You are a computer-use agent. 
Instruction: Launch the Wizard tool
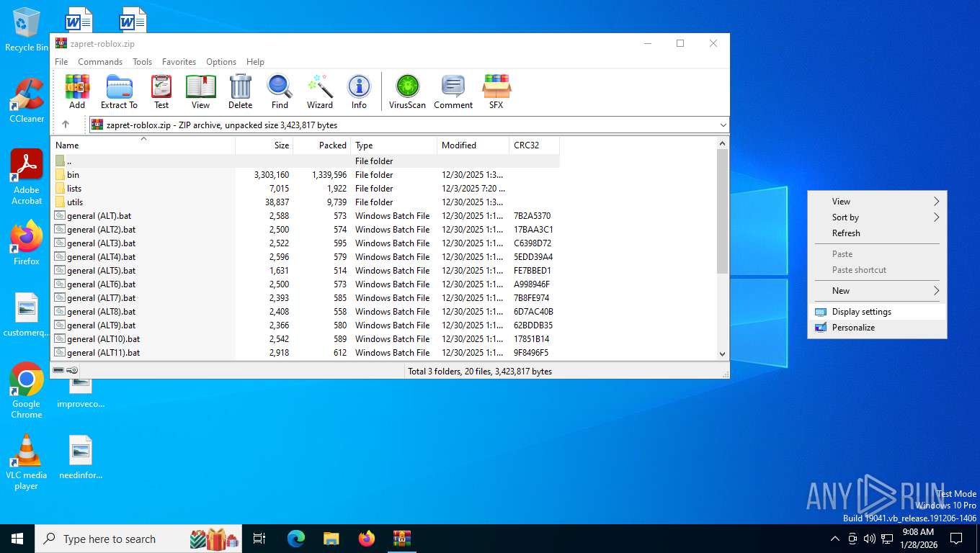click(319, 91)
